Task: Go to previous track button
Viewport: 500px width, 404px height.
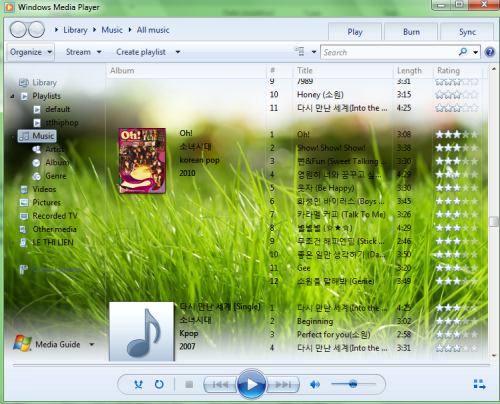Action: point(220,384)
